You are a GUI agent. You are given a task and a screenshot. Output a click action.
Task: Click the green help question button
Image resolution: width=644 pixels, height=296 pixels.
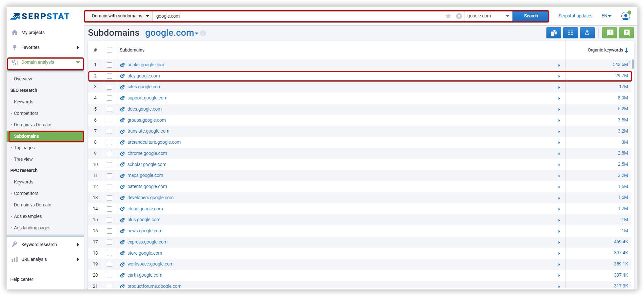tap(627, 33)
